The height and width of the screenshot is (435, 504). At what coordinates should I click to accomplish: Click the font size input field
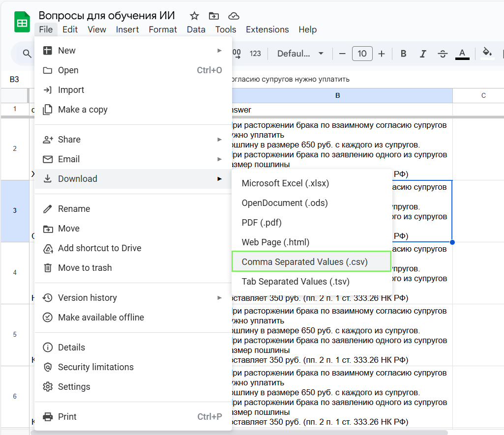362,54
